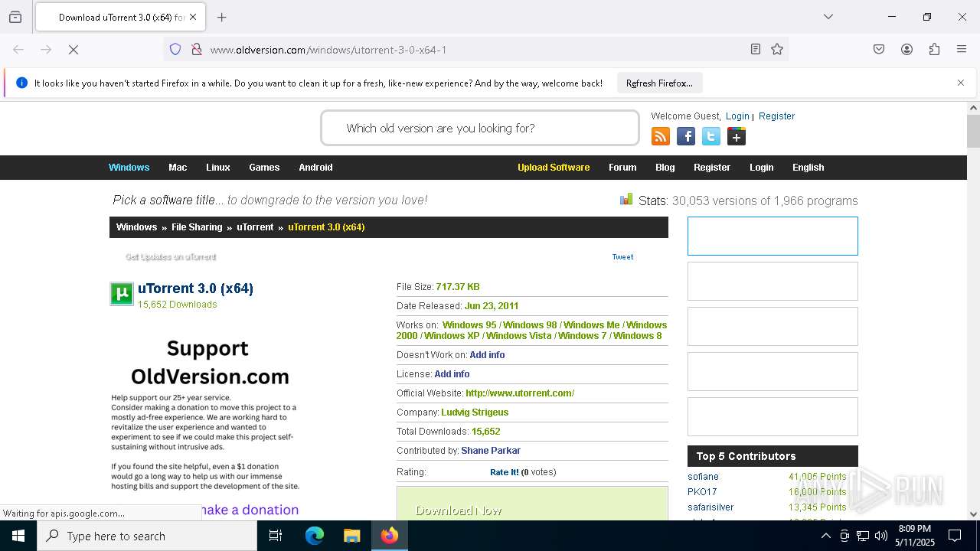Open the English language selector
The width and height of the screenshot is (980, 551).
pos(808,168)
